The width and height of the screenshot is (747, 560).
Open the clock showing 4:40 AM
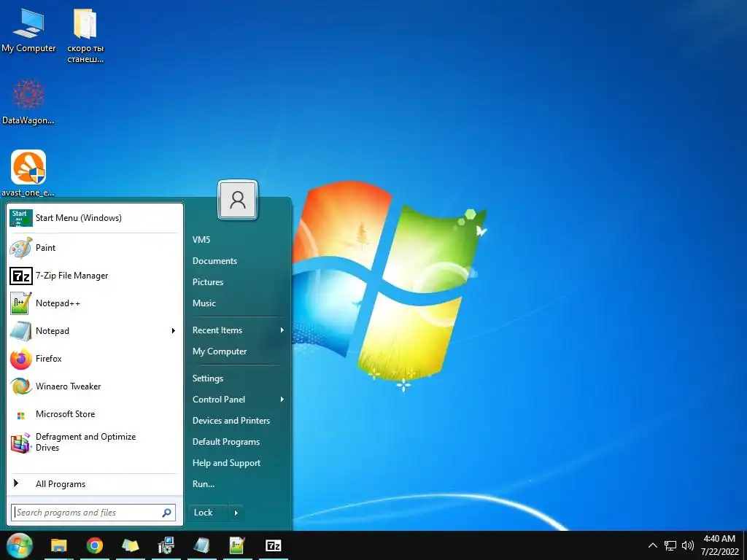[720, 545]
